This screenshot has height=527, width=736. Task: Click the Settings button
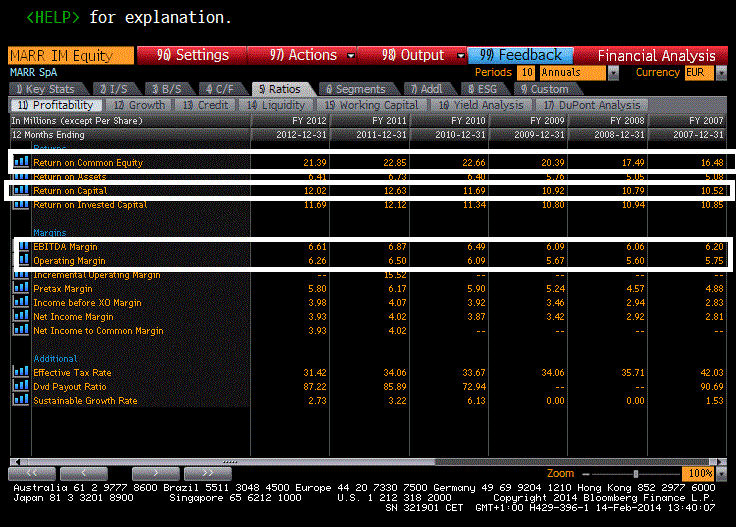coord(192,55)
